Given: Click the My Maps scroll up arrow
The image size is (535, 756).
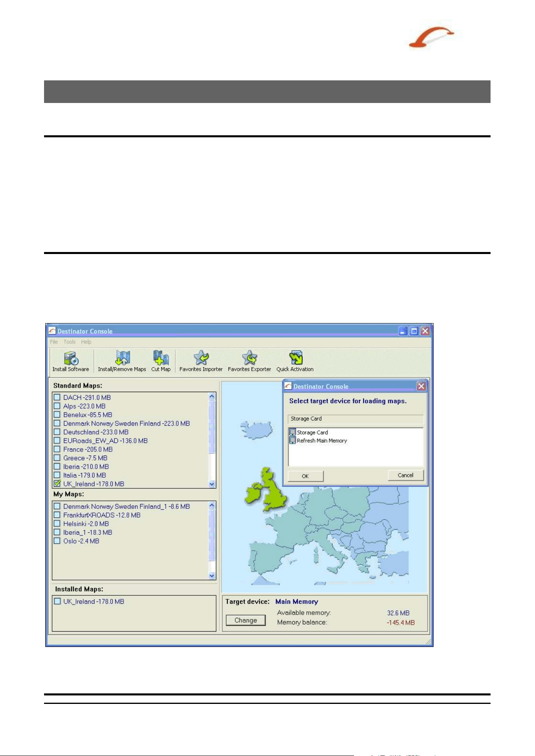Looking at the screenshot, I should coord(212,505).
